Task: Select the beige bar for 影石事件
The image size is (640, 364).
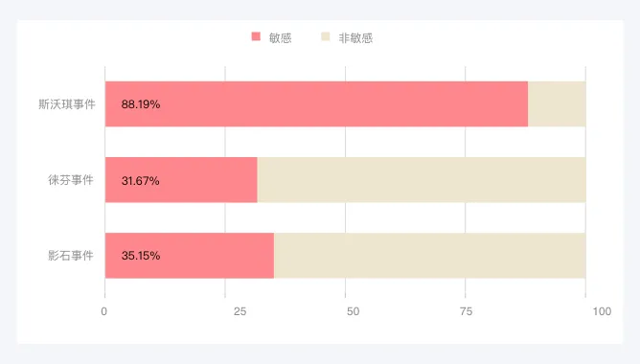Action: [430, 256]
